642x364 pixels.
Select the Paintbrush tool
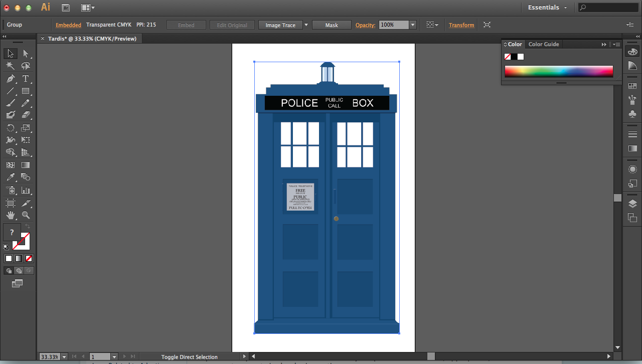[x=11, y=103]
